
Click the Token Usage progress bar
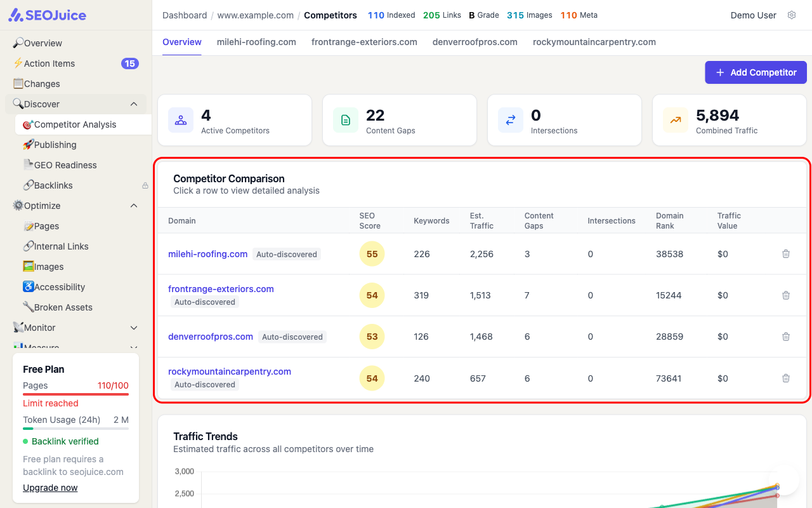pyautogui.click(x=75, y=429)
